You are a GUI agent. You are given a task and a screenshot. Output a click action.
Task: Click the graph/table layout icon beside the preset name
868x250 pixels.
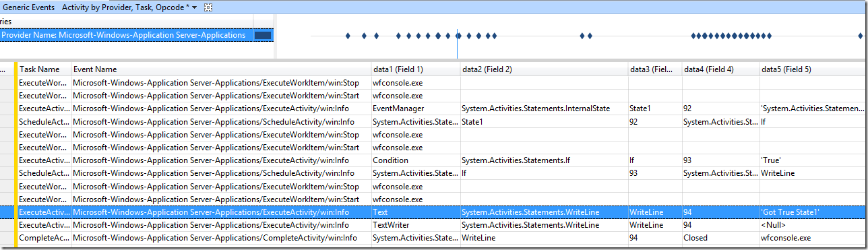208,7
